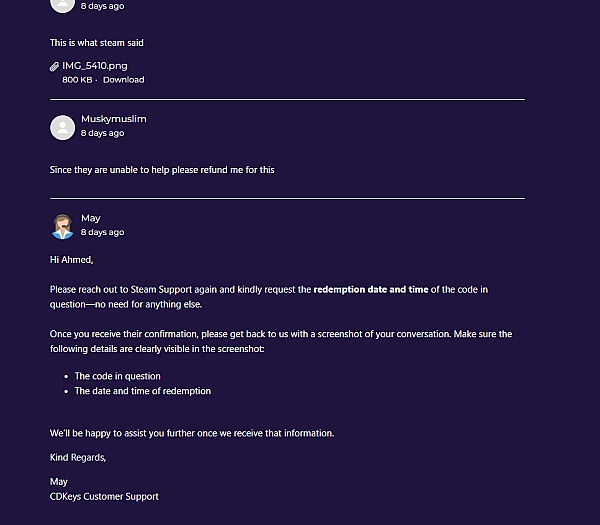Click the 'Kind Regards,' closing line

78,458
